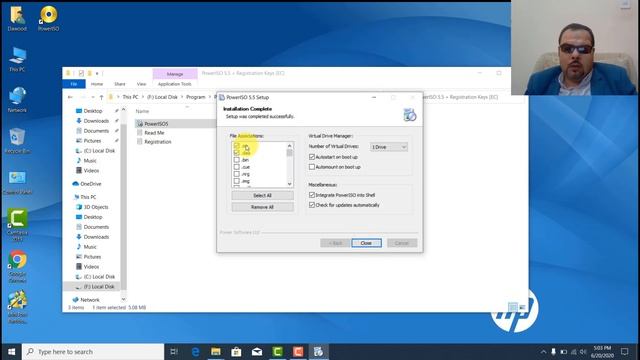This screenshot has height=360, width=640.
Task: Uncheck Autostart on boot up
Action: pos(312,157)
